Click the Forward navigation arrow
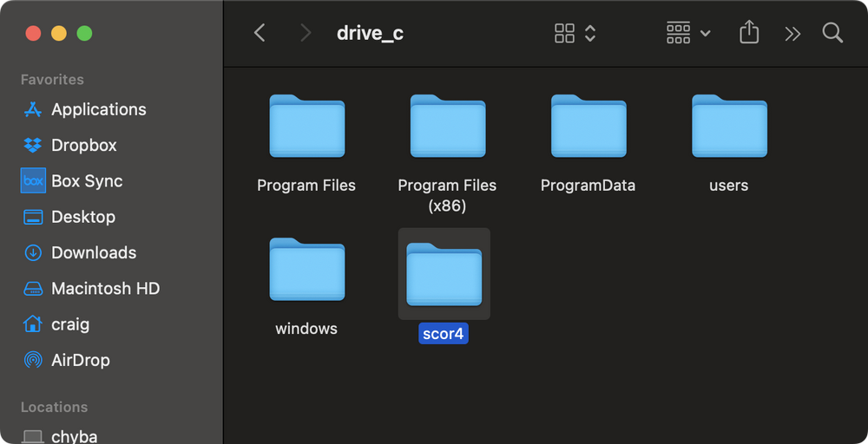The height and width of the screenshot is (444, 868). pyautogui.click(x=305, y=34)
